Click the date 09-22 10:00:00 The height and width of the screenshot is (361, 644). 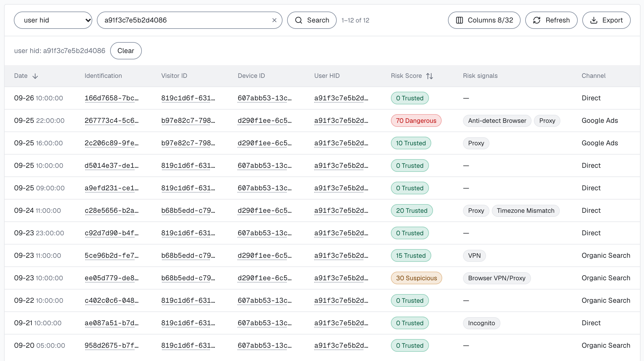(x=39, y=300)
